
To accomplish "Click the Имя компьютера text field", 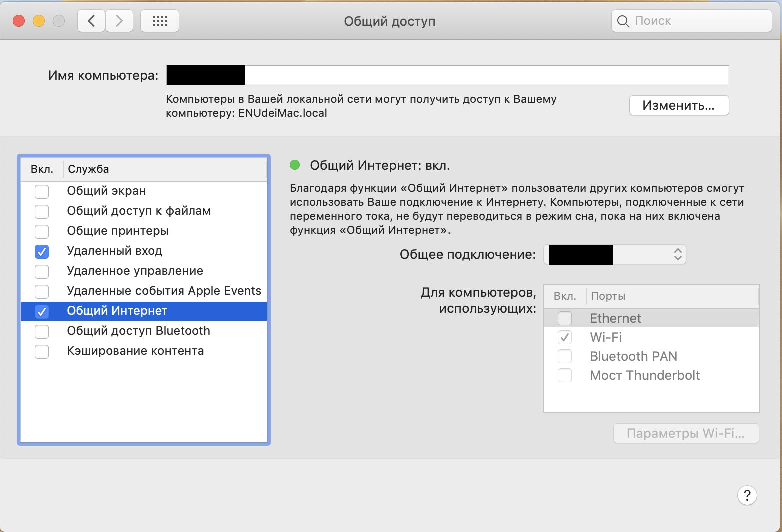I will [448, 75].
